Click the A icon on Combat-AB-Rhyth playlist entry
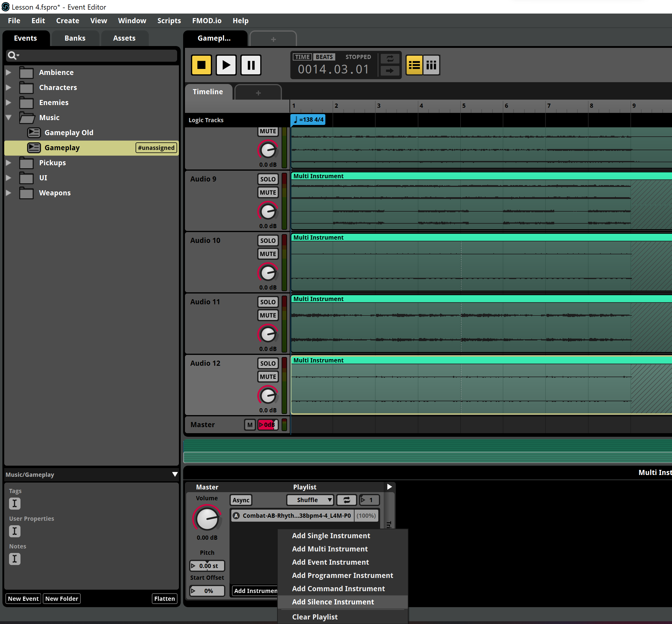Screen dimensions: 672x624 [236, 516]
